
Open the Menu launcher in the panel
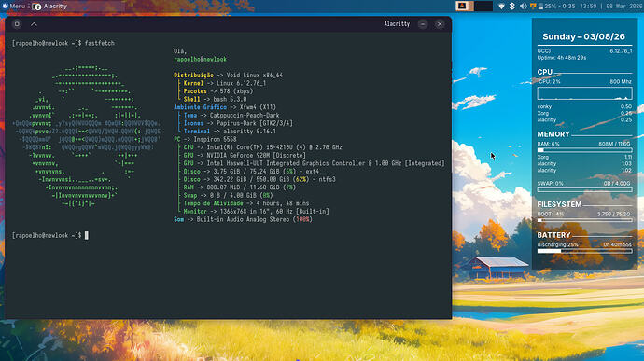click(x=14, y=7)
